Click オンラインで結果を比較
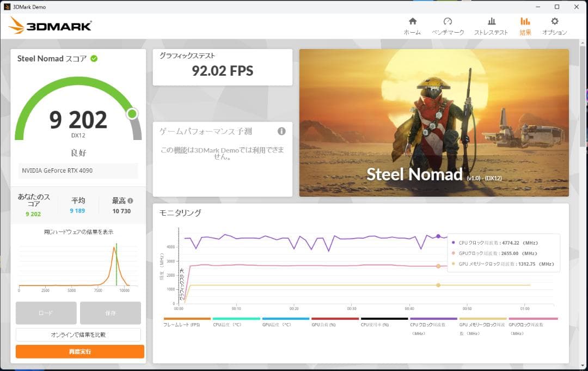This screenshot has width=588, height=371. coord(79,334)
